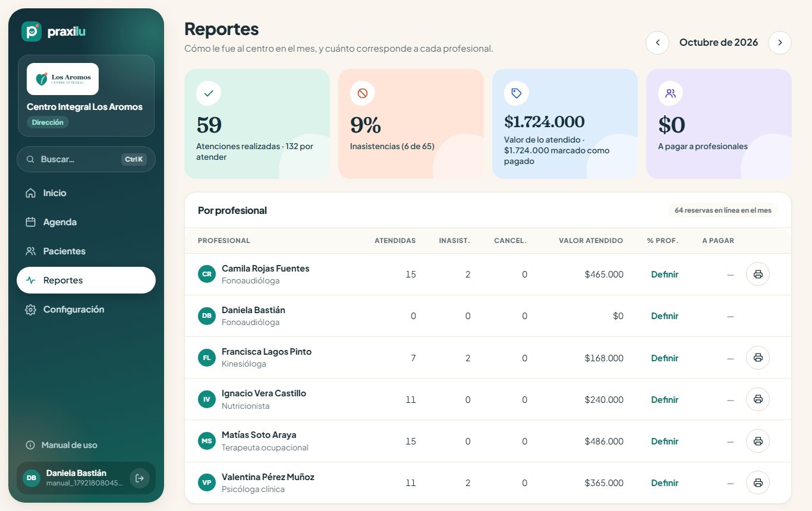The width and height of the screenshot is (812, 511).
Task: Click the checkmark icon on Atenciones card
Action: [209, 93]
